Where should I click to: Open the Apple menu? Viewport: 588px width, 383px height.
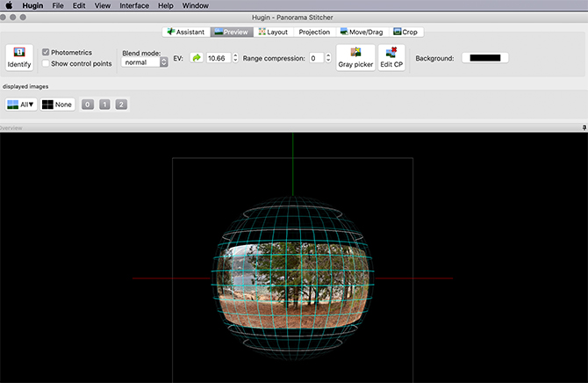coord(9,5)
